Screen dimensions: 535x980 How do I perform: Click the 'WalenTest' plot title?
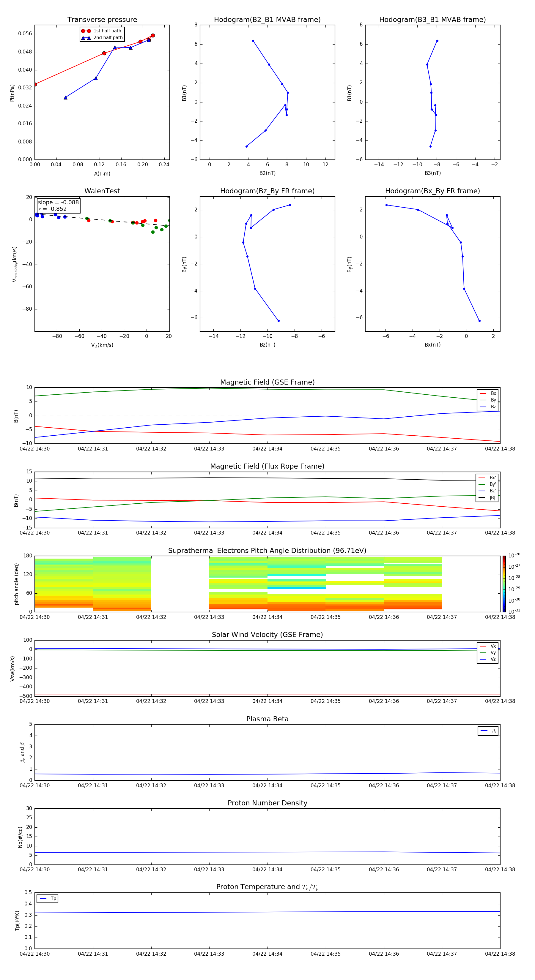pos(102,191)
